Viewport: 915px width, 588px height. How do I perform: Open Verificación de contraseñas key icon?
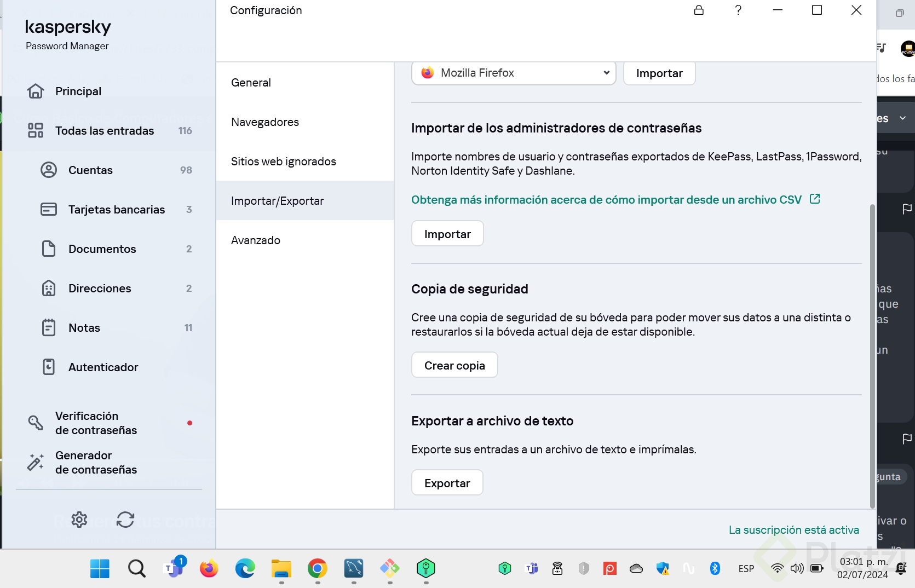coord(36,423)
